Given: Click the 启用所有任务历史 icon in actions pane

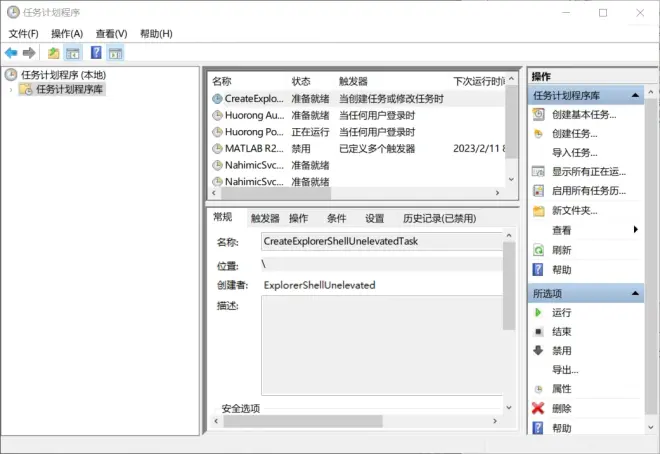Looking at the screenshot, I should coord(538,191).
